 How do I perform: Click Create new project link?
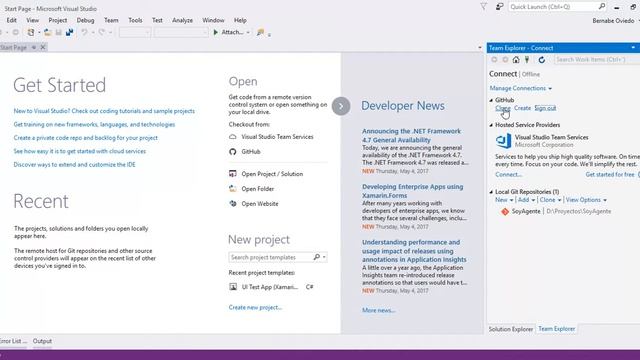click(255, 307)
